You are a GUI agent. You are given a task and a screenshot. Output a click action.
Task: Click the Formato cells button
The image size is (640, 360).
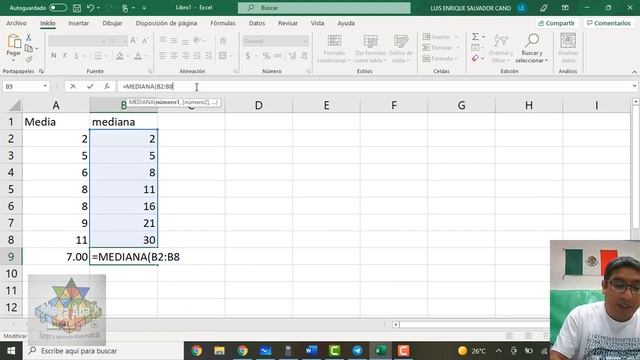point(440,59)
